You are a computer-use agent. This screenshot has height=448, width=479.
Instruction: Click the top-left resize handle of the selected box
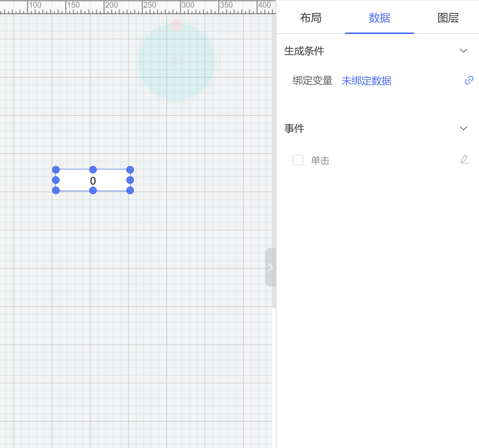click(56, 170)
